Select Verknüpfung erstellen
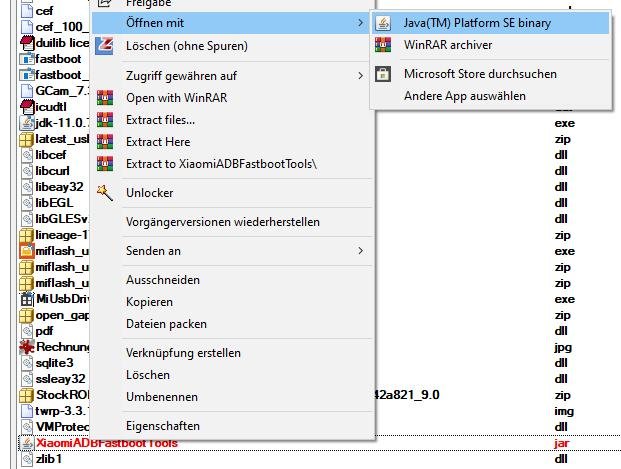This screenshot has width=621, height=469. [233, 353]
